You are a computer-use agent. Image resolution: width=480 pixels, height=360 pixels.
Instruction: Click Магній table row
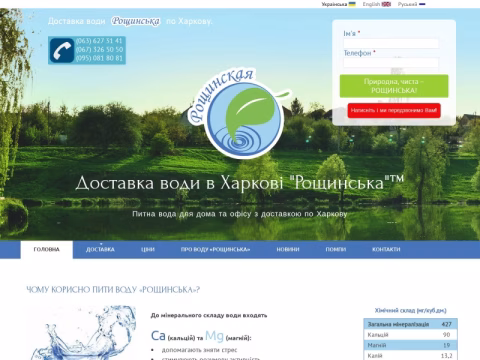410,345
